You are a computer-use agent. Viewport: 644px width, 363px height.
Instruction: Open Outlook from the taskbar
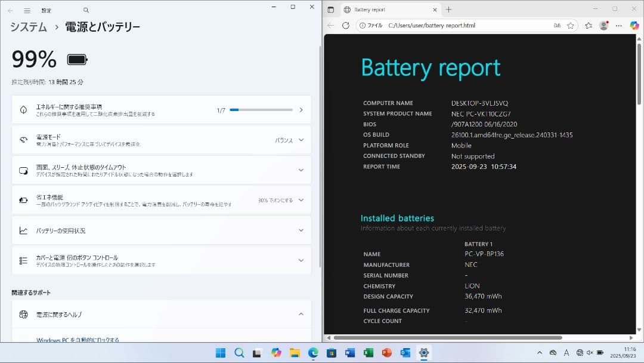(405, 353)
